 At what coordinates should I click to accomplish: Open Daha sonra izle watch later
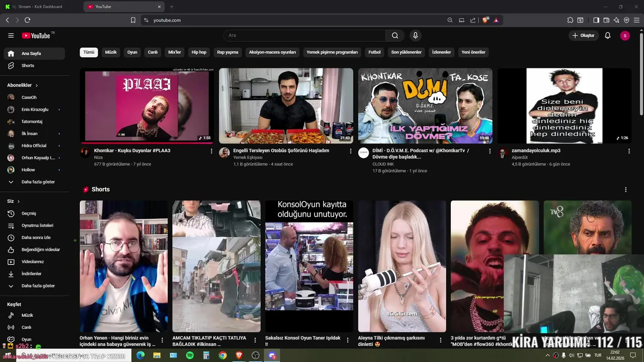click(x=34, y=237)
